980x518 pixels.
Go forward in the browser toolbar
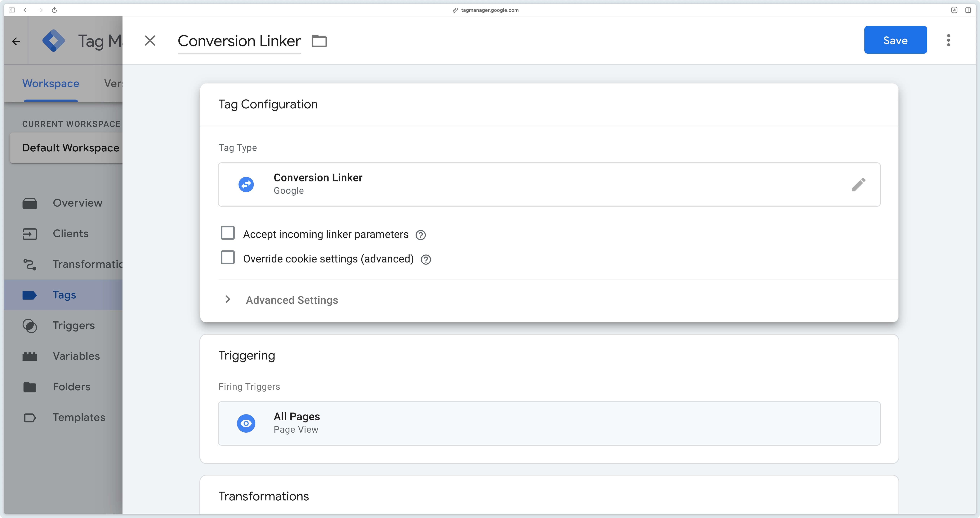(x=40, y=10)
